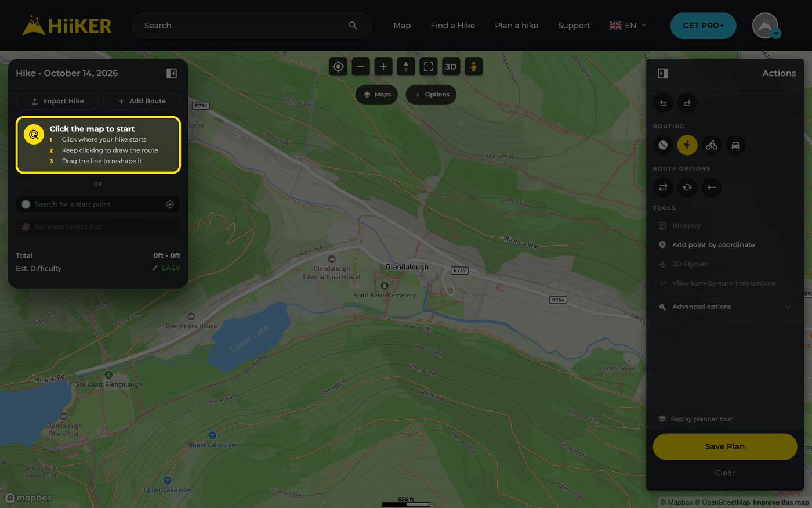Open the user profile avatar menu
The image size is (812, 508).
tap(766, 26)
